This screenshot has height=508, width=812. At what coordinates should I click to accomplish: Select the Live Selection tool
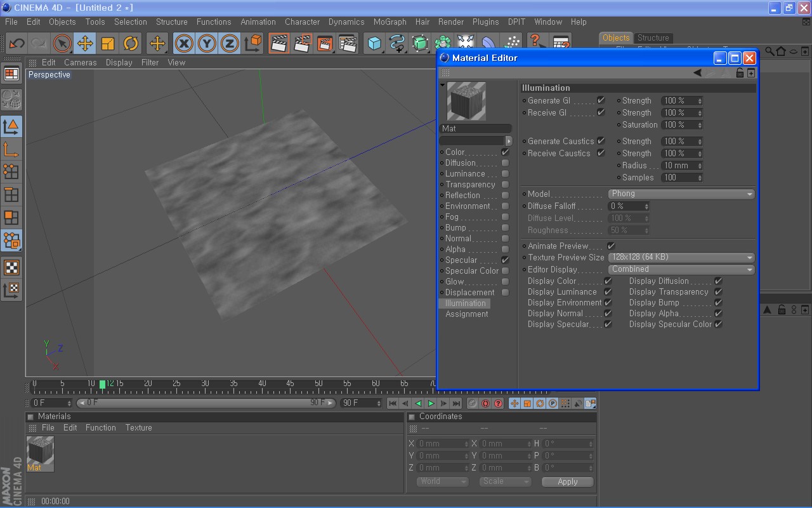[62, 44]
